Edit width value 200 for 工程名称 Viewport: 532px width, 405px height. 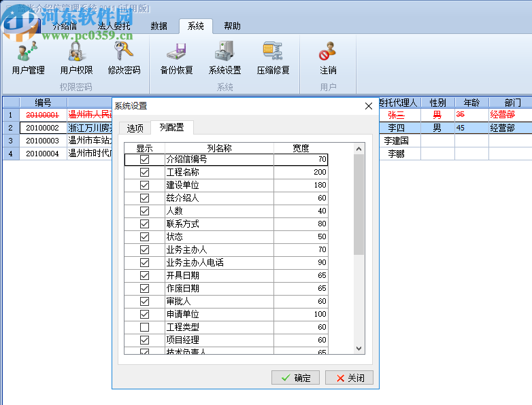coord(301,172)
